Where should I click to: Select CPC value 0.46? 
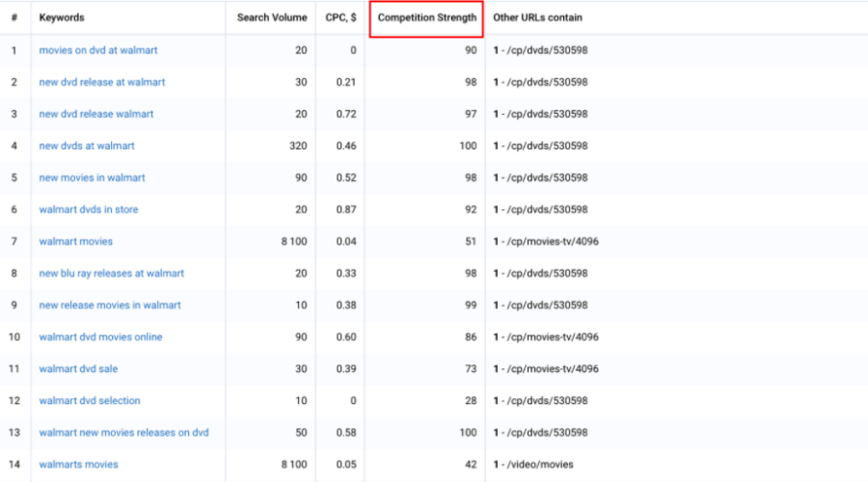coord(346,147)
